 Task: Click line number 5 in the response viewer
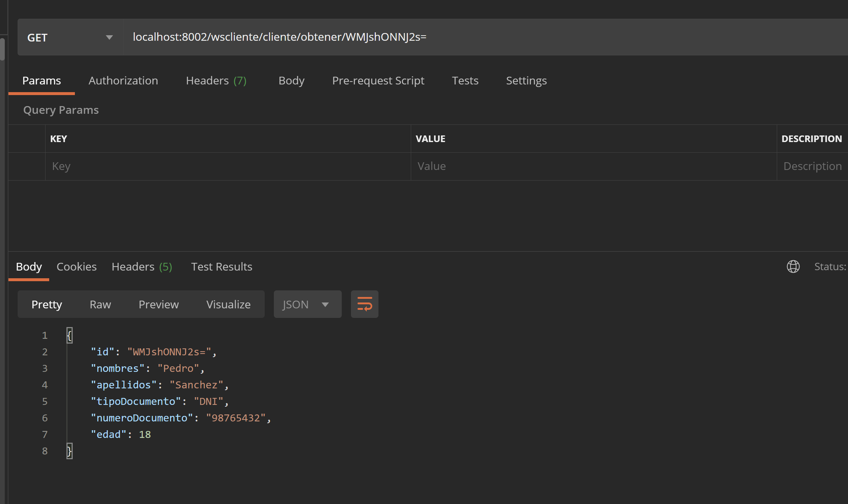[45, 401]
